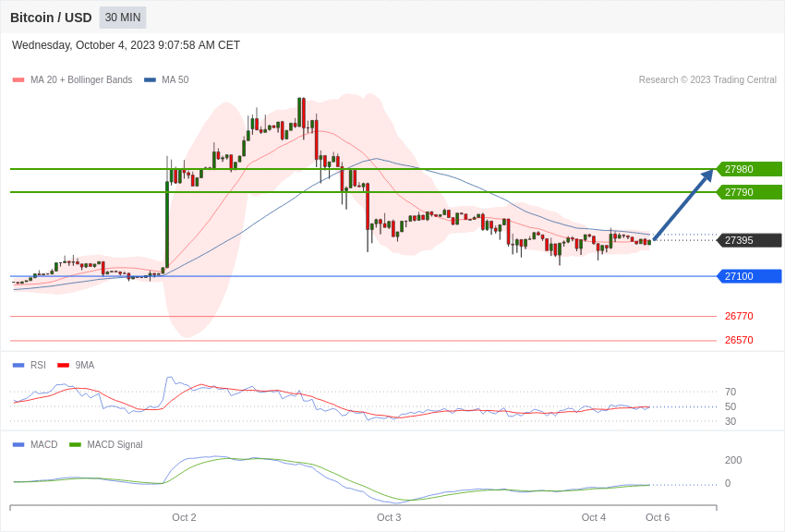This screenshot has width=785, height=532.
Task: Click the Oct 4 date axis label
Action: click(x=594, y=517)
